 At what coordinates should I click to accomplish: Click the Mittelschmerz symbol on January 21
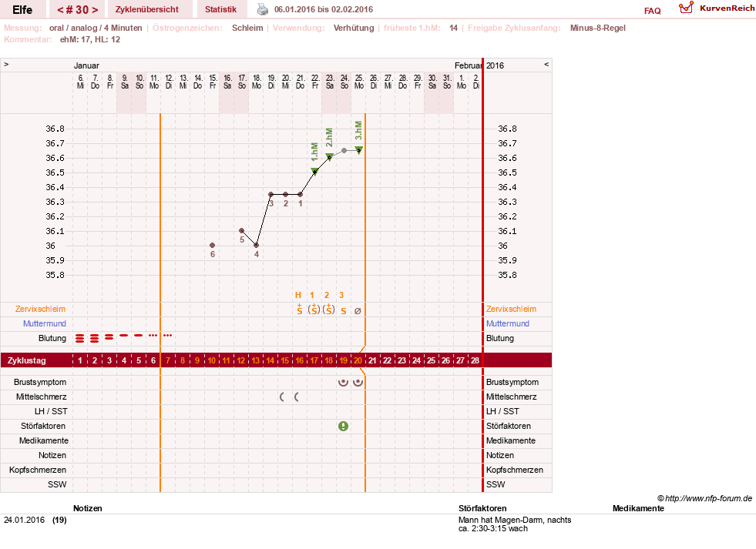coord(297,397)
